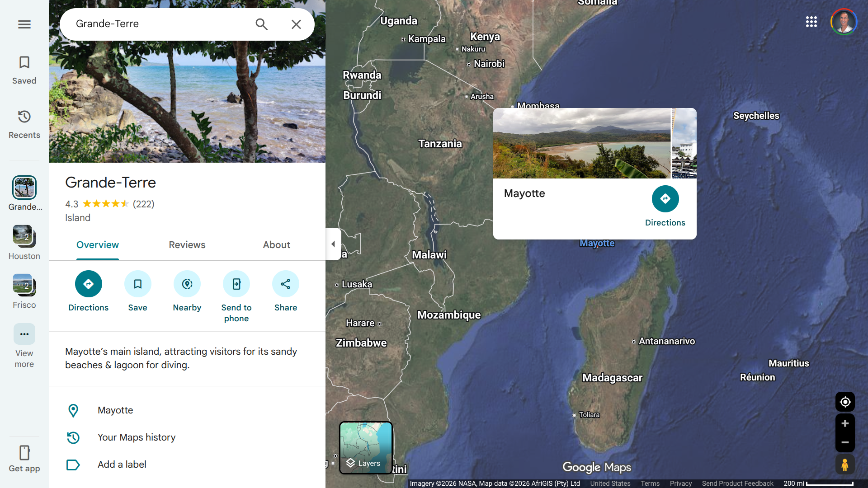
Task: Click the Nearby button
Action: [187, 284]
